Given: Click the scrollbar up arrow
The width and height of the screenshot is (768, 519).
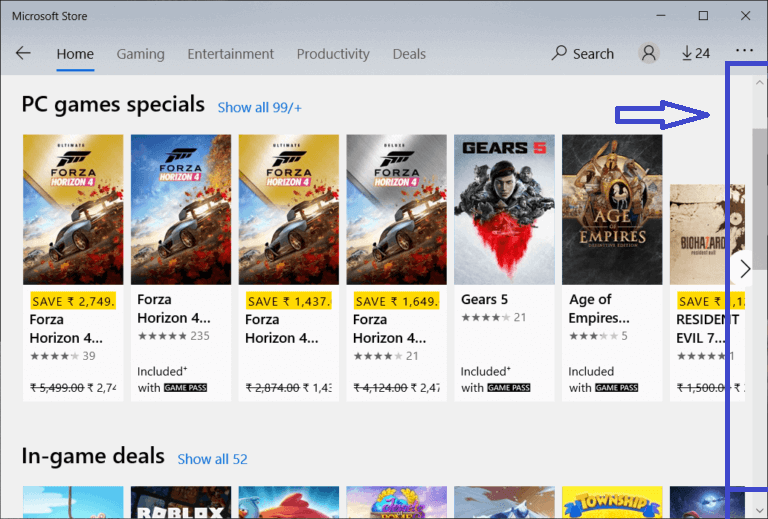Looking at the screenshot, I should [x=760, y=83].
